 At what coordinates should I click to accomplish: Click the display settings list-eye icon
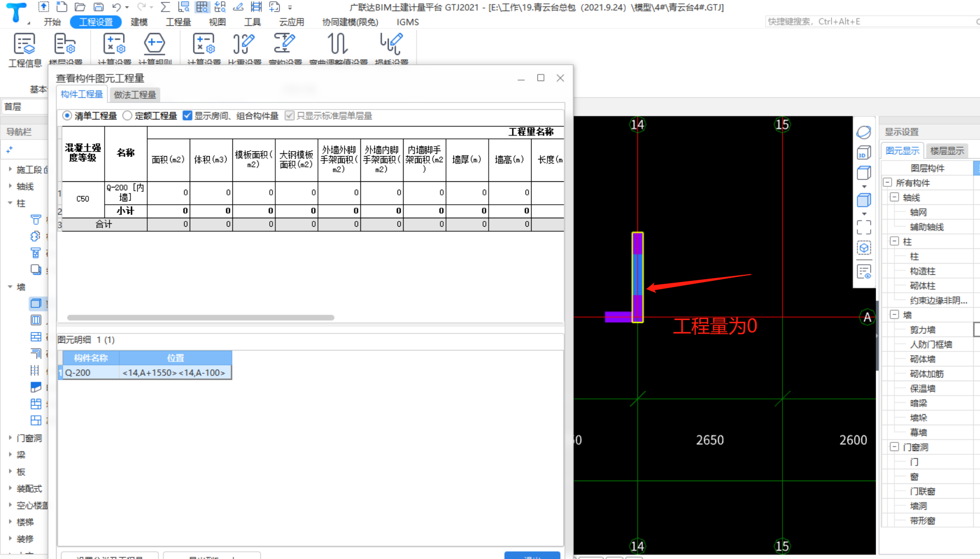pos(864,271)
